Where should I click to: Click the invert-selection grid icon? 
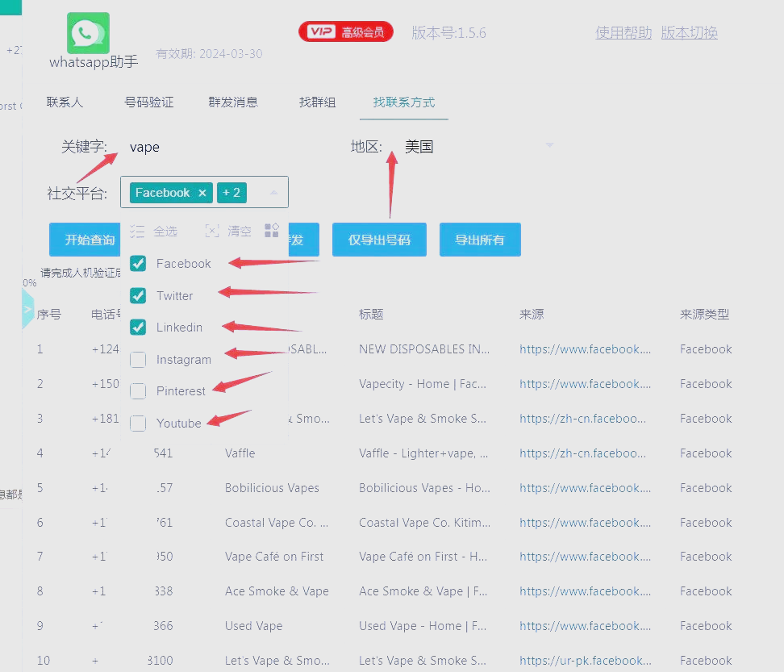(272, 232)
